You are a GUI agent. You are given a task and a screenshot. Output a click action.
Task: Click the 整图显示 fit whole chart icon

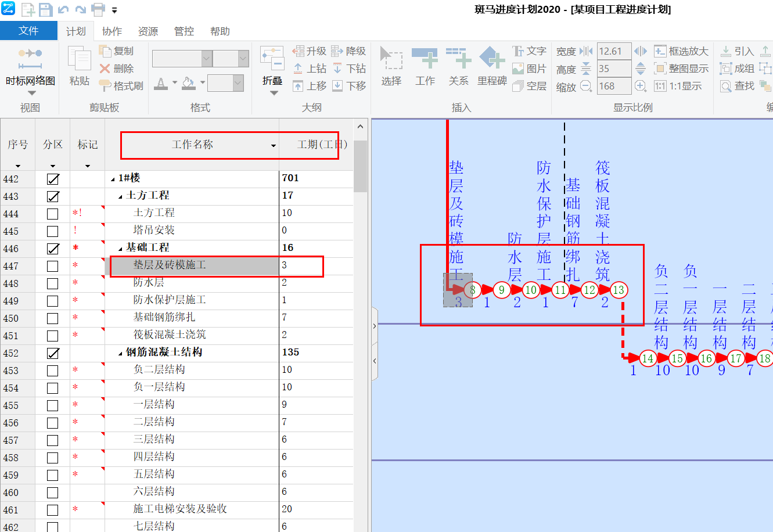tap(682, 68)
